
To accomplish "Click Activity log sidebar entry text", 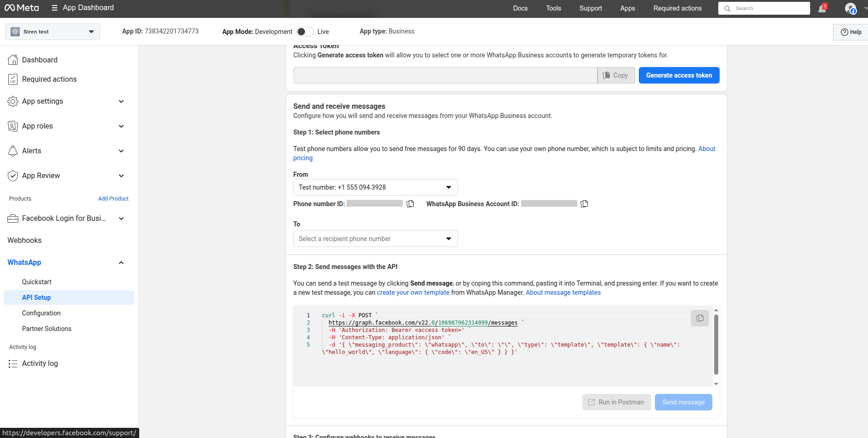I will tap(40, 364).
